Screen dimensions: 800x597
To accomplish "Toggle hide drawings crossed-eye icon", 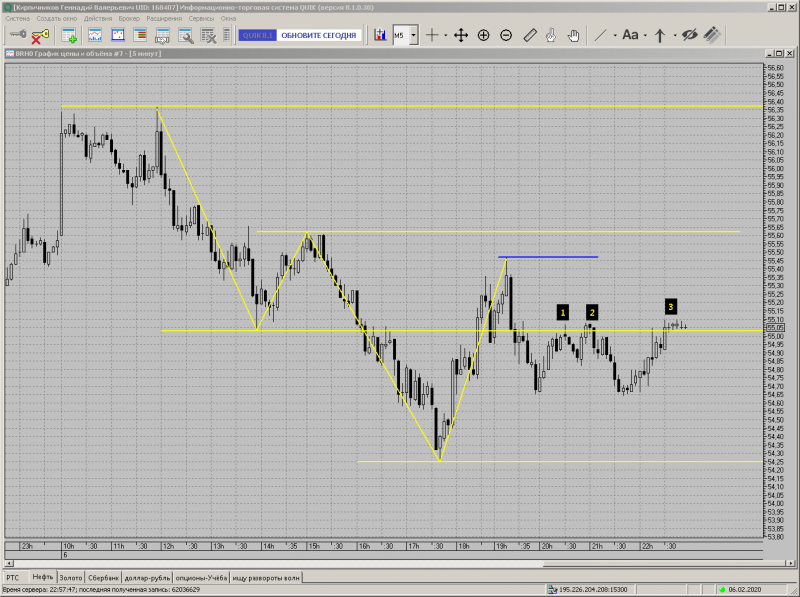I will coord(689,35).
